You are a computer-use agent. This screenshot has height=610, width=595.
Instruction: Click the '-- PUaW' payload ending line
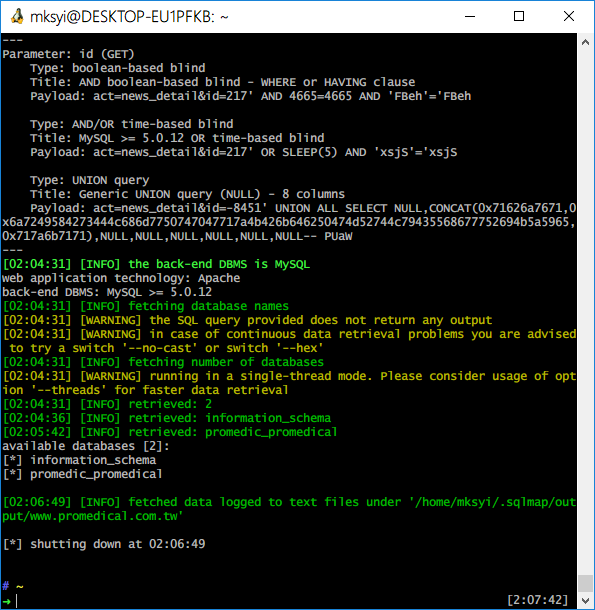pyautogui.click(x=177, y=236)
